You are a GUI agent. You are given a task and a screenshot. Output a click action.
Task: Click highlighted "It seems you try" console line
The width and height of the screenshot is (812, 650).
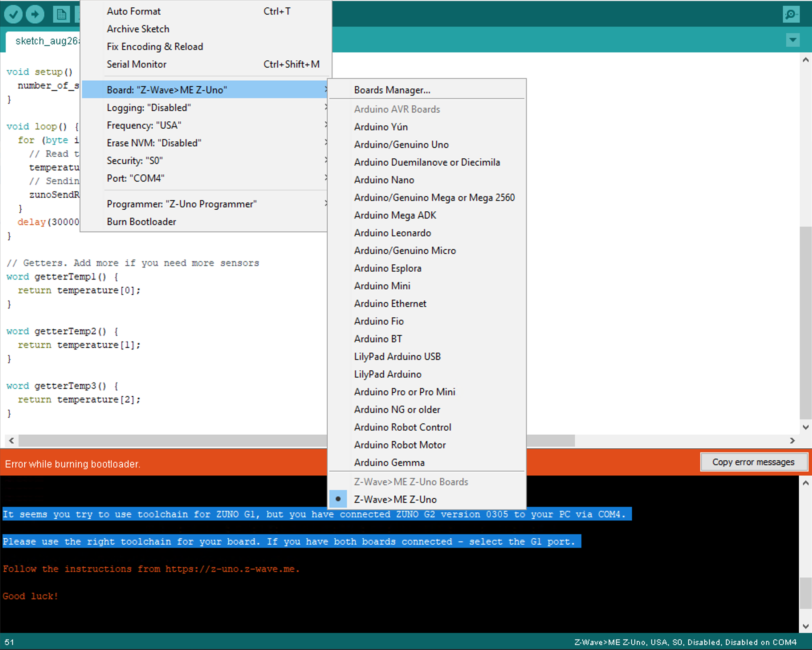[317, 514]
